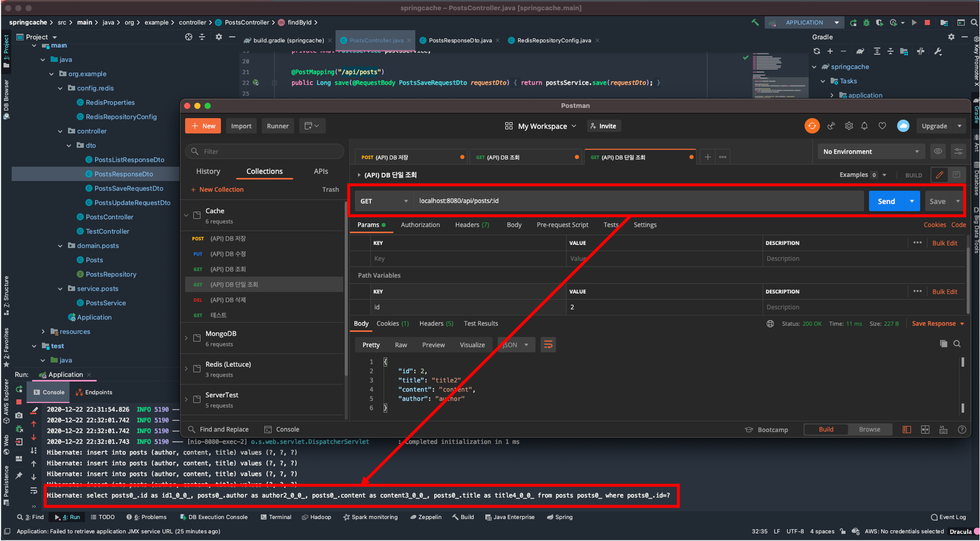
Task: Switch to the History tab
Action: click(208, 171)
